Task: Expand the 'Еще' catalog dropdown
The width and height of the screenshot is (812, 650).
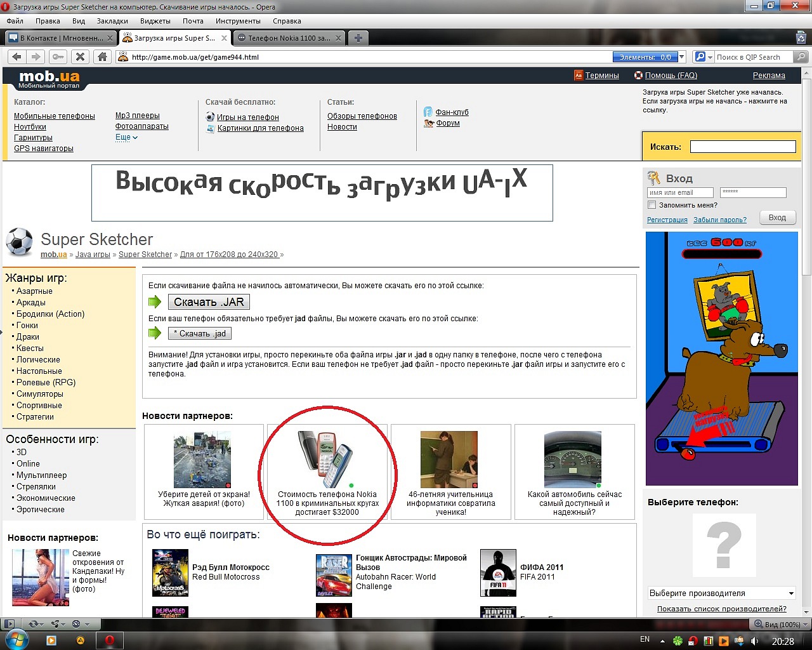Action: [x=126, y=137]
